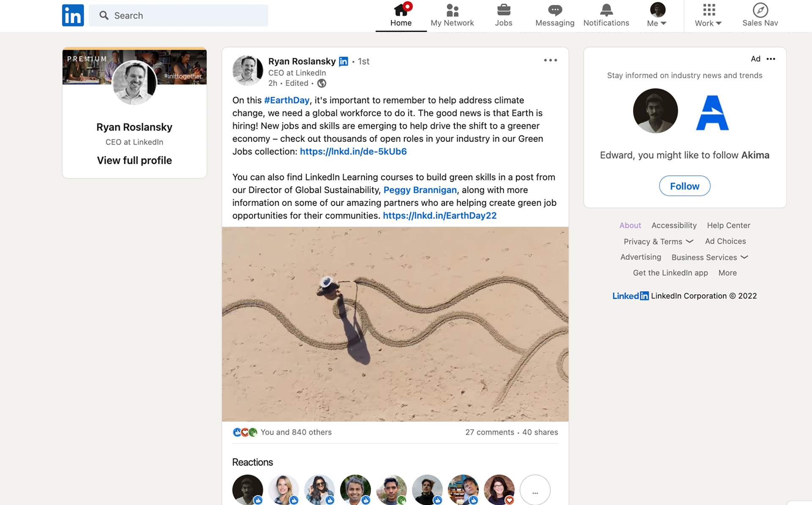Expand the Business Services menu

(x=710, y=257)
